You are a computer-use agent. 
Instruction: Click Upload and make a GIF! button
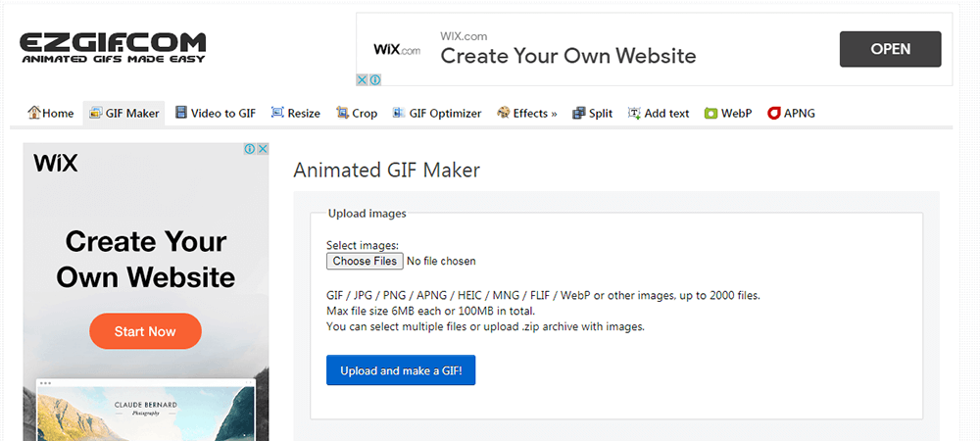coord(401,370)
